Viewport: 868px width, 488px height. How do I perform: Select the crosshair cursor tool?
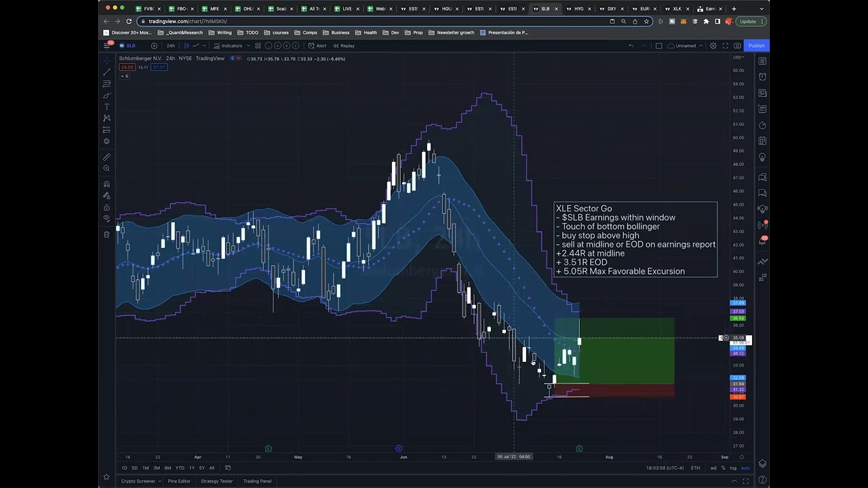[106, 60]
